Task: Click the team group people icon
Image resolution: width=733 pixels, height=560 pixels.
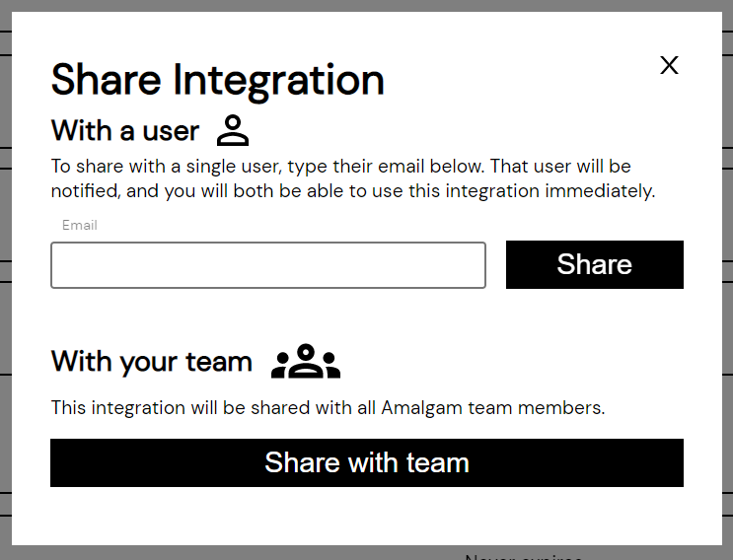Action: tap(306, 361)
